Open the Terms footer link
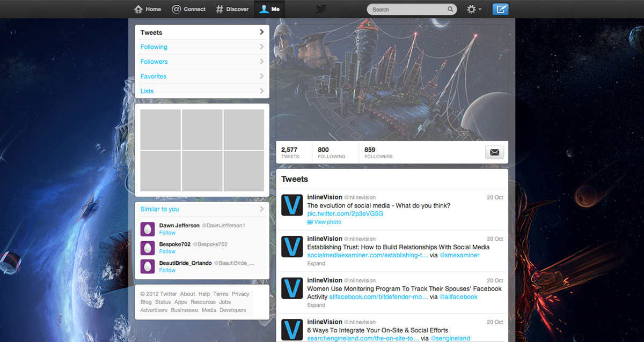The image size is (644, 342). pos(221,294)
